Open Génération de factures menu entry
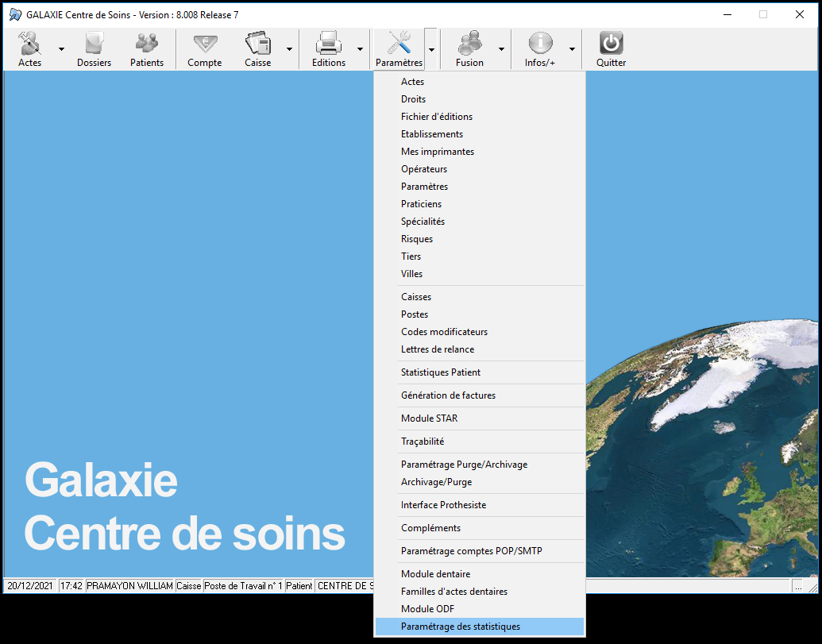Viewport: 822px width, 644px height. pos(480,395)
